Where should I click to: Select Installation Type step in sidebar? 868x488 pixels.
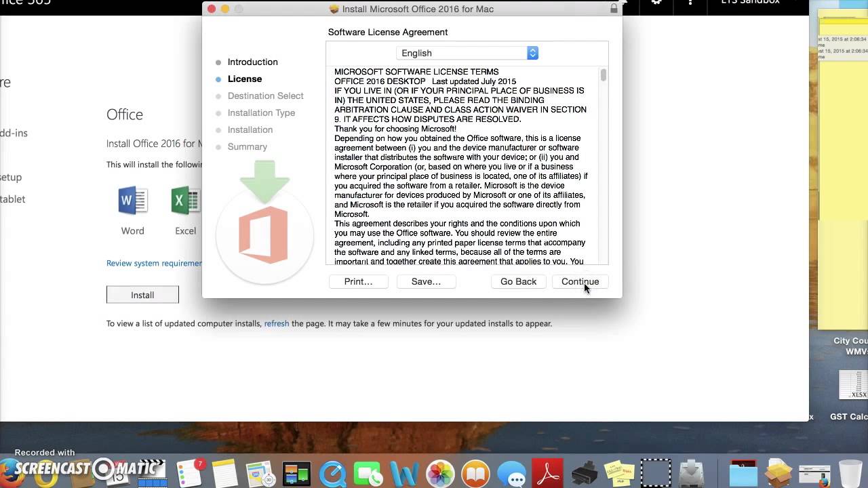(261, 113)
